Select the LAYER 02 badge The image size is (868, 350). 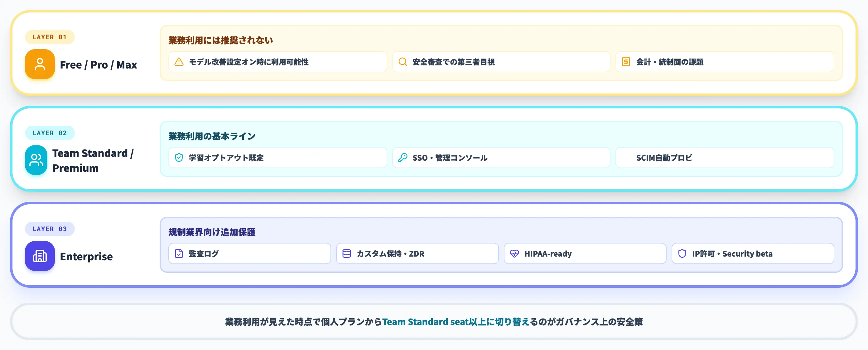pyautogui.click(x=50, y=133)
